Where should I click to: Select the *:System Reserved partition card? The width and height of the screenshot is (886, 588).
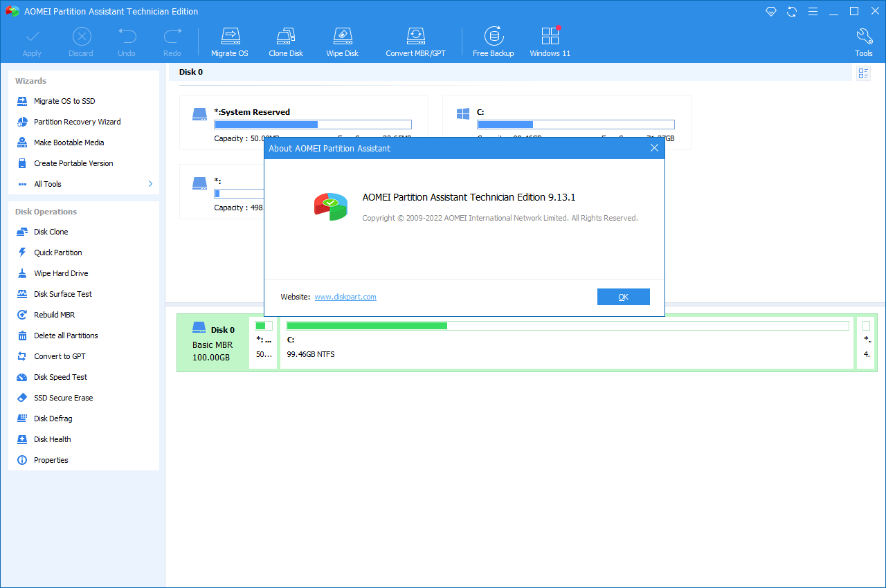tap(304, 122)
